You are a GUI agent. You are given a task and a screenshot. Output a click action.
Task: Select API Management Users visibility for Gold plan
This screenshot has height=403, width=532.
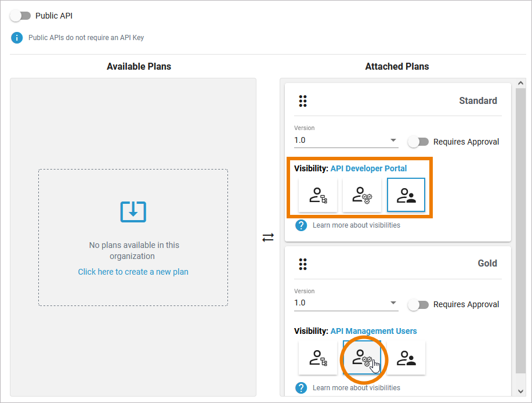[362, 358]
